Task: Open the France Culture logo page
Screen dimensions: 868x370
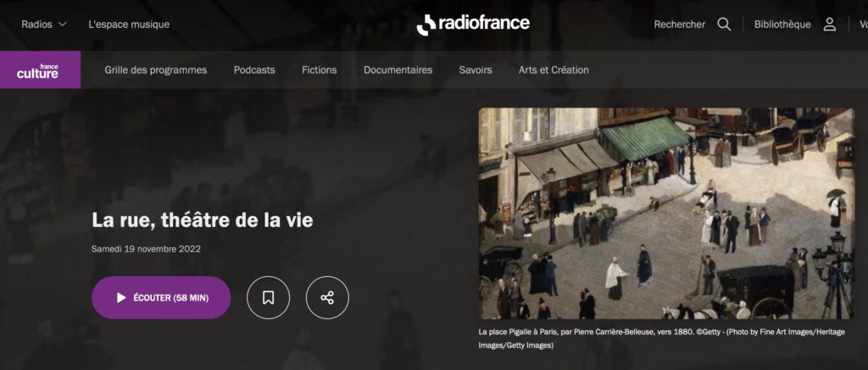Action: (x=41, y=69)
